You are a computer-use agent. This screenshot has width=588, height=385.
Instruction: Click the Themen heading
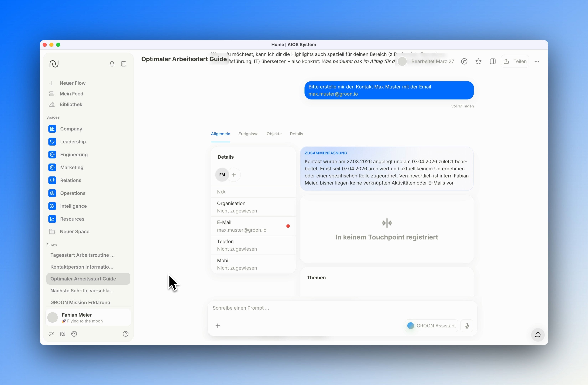point(316,278)
